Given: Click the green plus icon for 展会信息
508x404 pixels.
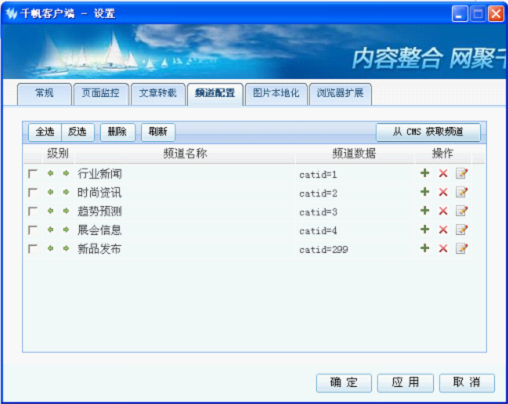Looking at the screenshot, I should (x=425, y=229).
